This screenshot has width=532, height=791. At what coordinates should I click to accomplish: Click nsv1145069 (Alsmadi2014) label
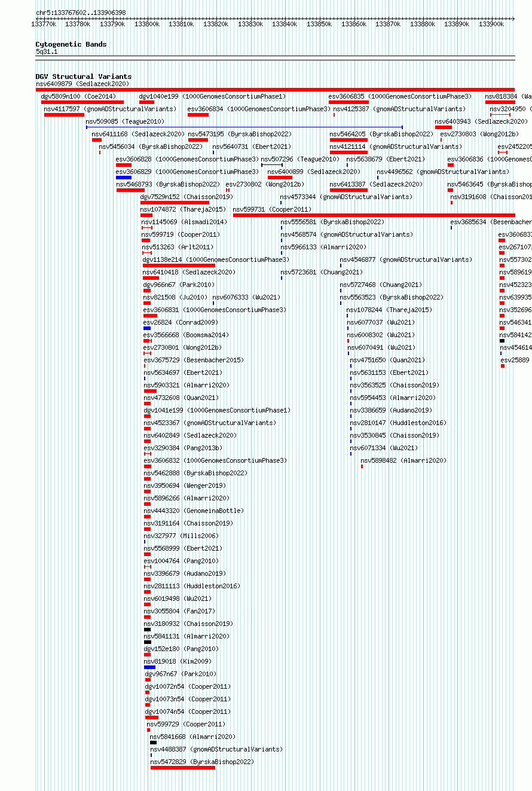coord(185,222)
